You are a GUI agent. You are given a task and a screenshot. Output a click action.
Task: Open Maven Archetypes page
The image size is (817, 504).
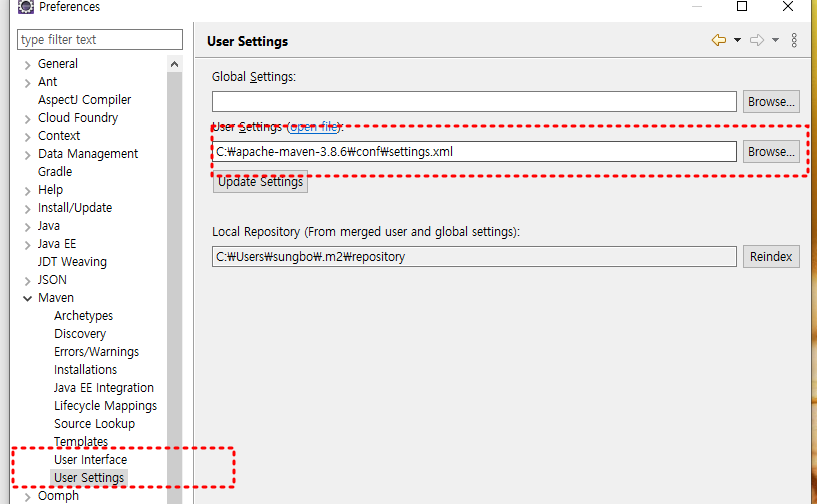coord(83,316)
